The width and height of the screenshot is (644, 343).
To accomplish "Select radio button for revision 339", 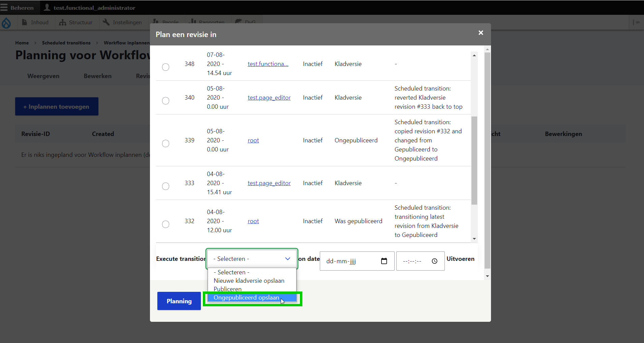I will tap(165, 144).
